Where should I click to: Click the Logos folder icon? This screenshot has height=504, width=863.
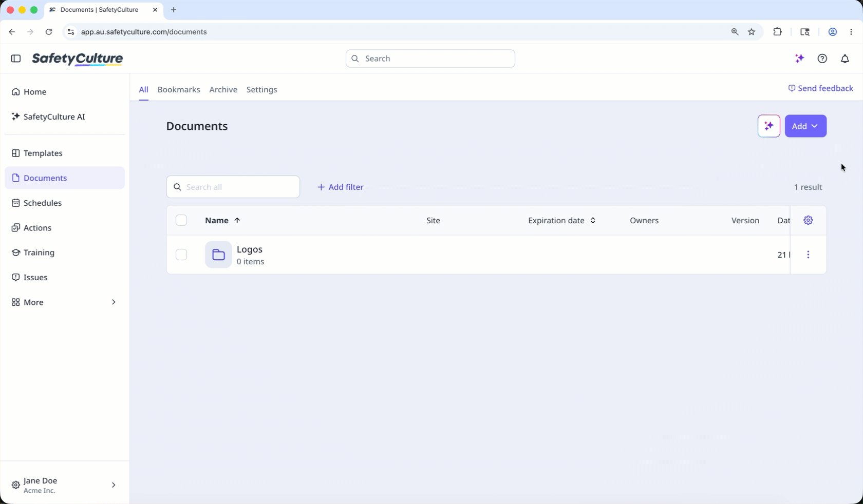tap(218, 255)
